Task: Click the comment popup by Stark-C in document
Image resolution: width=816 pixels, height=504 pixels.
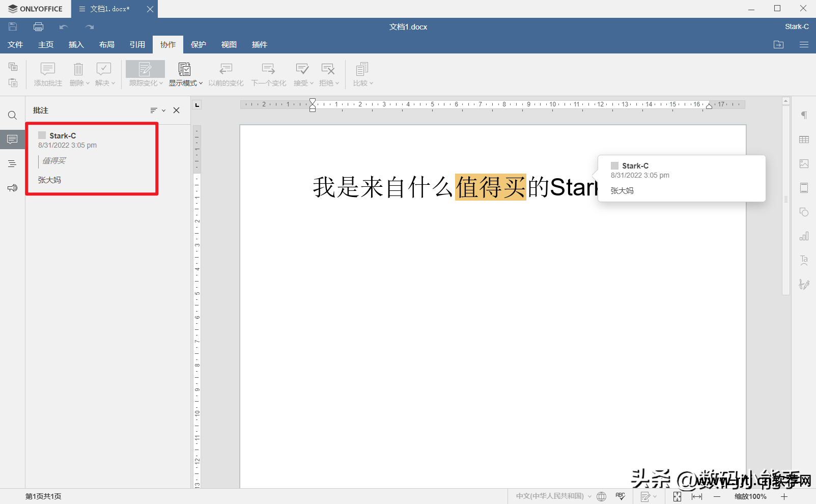Action: coord(682,178)
